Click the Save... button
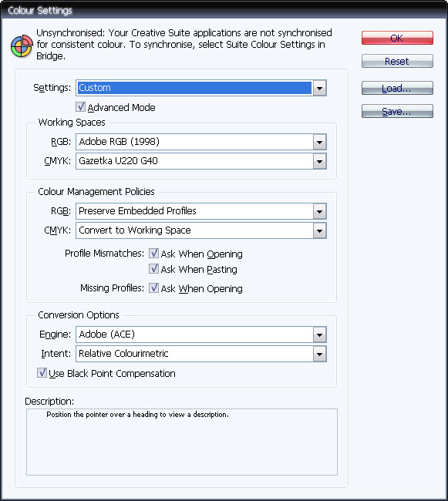 click(397, 111)
